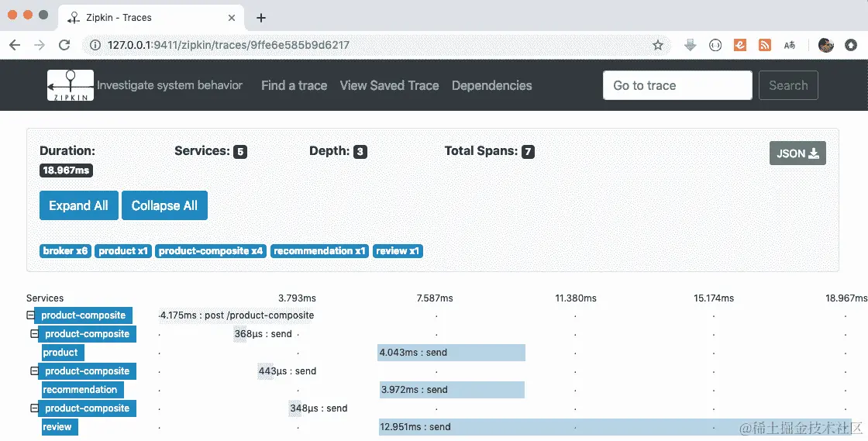Open the new tab plus button
Viewport: 868px width, 441px height.
pos(261,18)
